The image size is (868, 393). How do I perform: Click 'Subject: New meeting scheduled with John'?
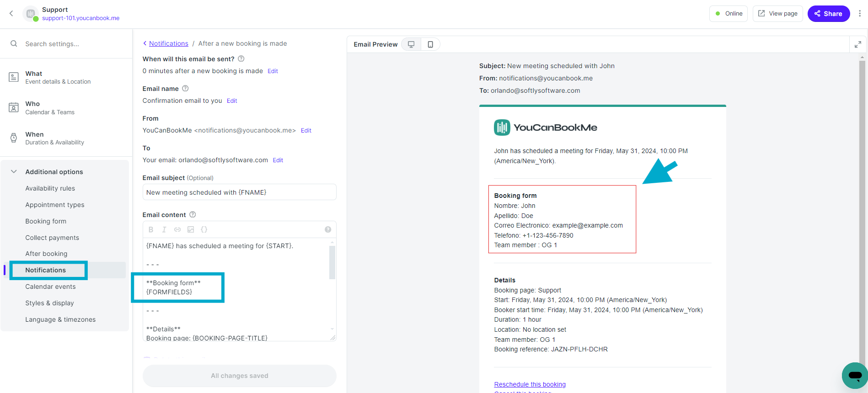(x=547, y=66)
